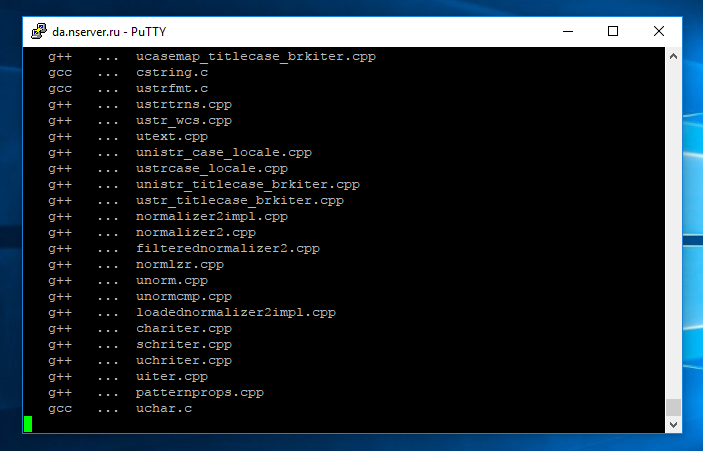The width and height of the screenshot is (703, 451).
Task: Click ustrtrns.cpp in the output
Action: click(184, 104)
